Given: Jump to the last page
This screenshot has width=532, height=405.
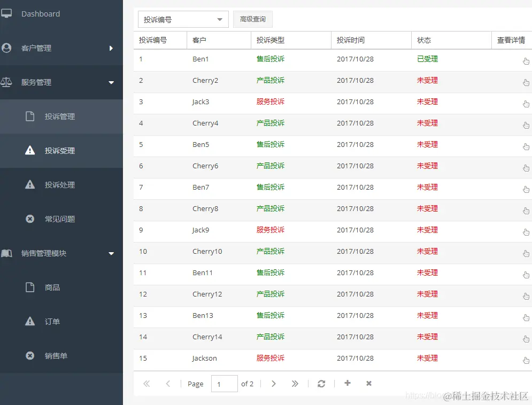Looking at the screenshot, I should pyautogui.click(x=295, y=384).
